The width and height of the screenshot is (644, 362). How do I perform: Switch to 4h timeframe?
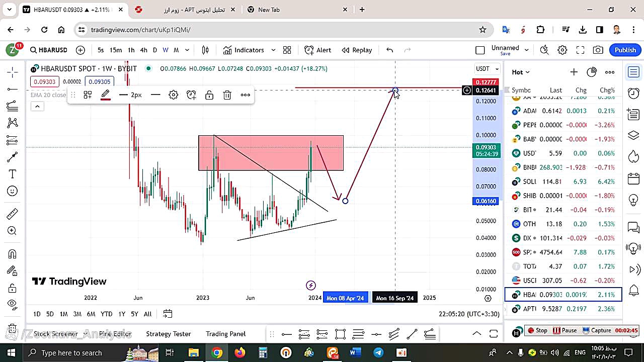[143, 50]
